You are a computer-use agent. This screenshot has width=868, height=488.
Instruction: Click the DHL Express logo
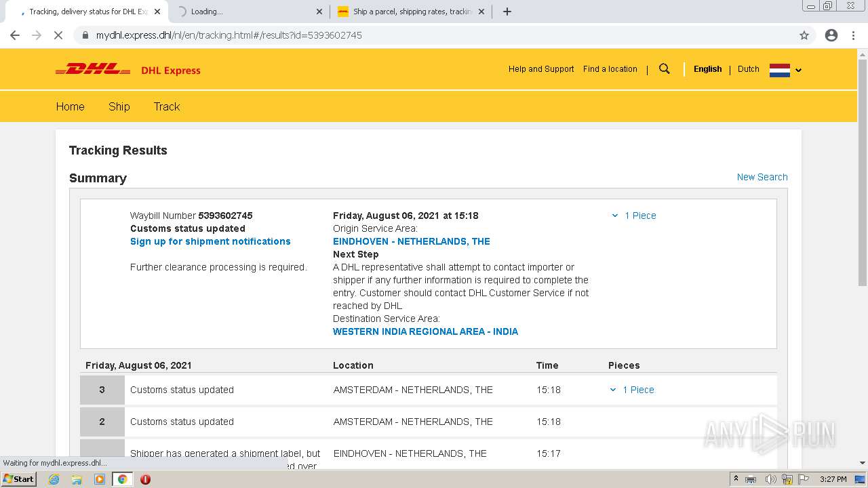pyautogui.click(x=127, y=69)
